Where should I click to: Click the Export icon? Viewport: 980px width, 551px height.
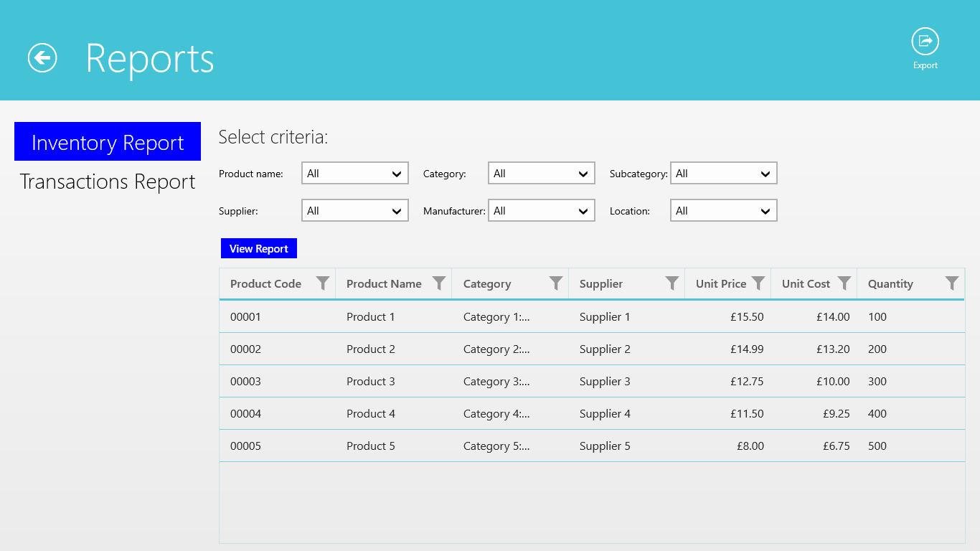click(x=925, y=42)
